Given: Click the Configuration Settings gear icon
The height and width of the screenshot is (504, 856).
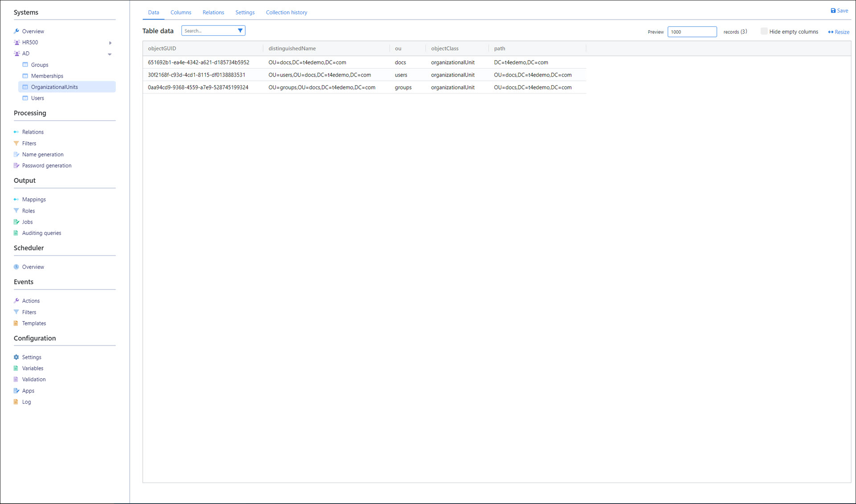Looking at the screenshot, I should pyautogui.click(x=16, y=357).
